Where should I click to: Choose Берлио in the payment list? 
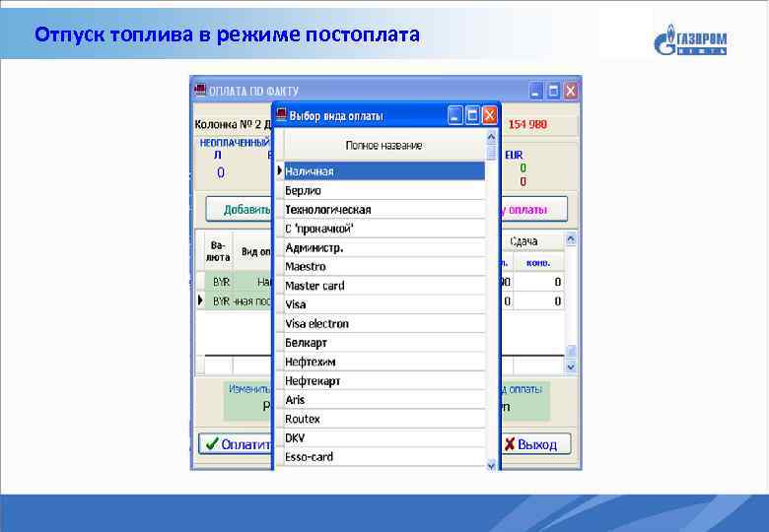[x=384, y=190]
